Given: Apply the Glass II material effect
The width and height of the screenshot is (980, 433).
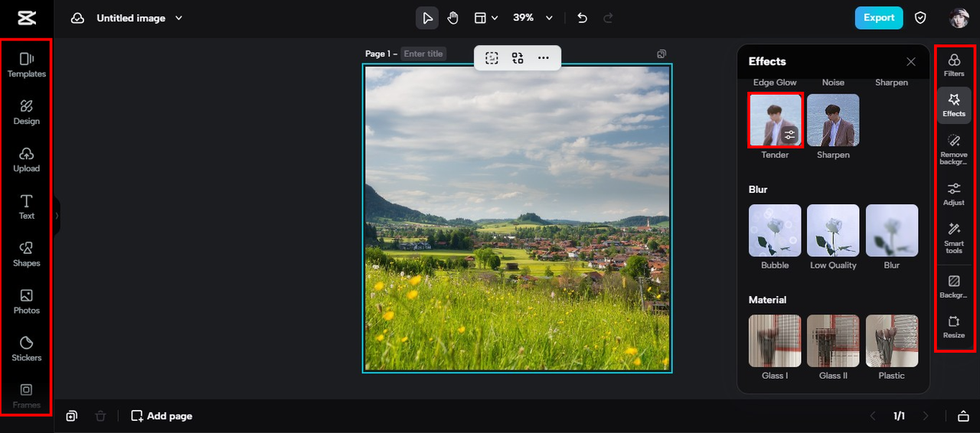Looking at the screenshot, I should [x=833, y=341].
